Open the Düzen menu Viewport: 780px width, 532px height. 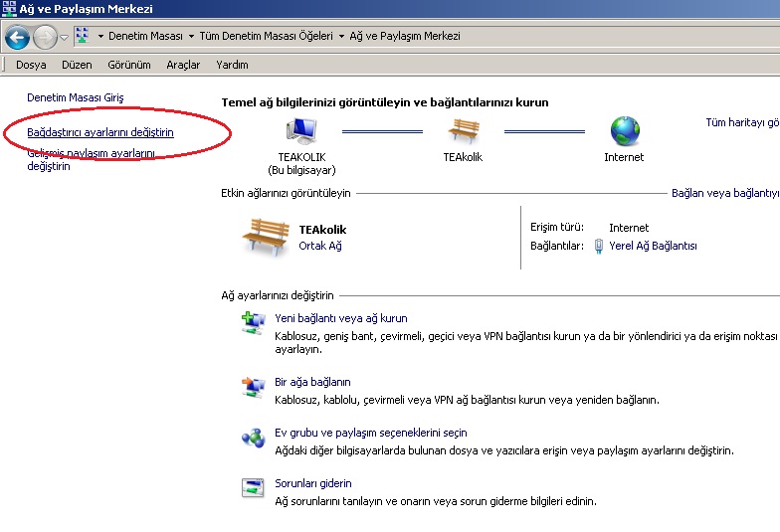point(77,65)
